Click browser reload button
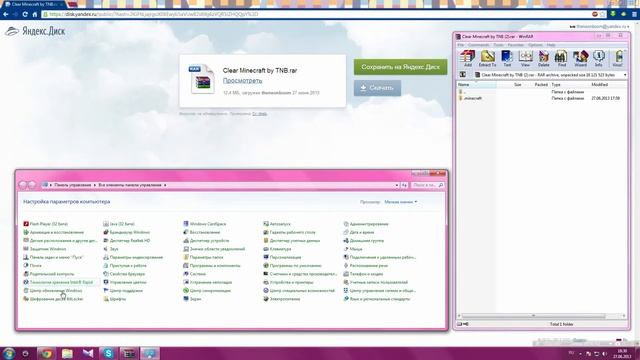This screenshot has height=360, width=640. [25, 14]
